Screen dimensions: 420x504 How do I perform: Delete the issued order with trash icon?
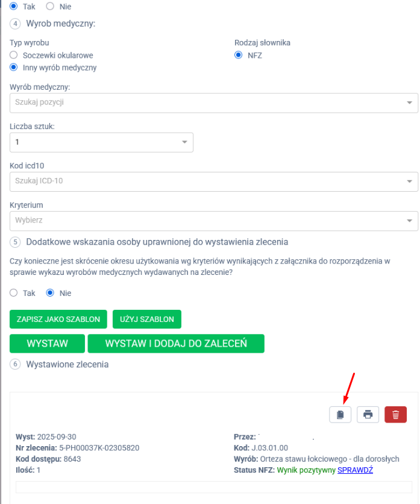click(395, 414)
